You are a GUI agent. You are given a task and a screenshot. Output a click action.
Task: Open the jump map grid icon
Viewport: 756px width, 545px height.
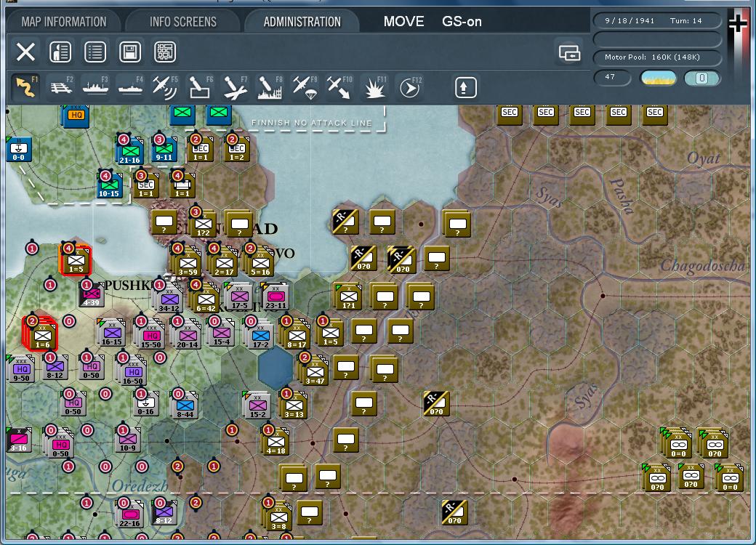coord(166,52)
